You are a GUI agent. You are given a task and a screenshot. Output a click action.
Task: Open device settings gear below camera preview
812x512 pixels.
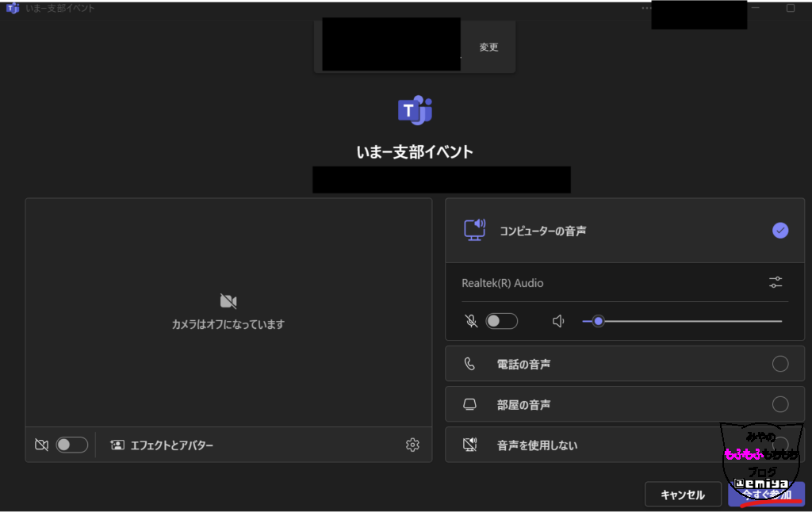pos(412,445)
